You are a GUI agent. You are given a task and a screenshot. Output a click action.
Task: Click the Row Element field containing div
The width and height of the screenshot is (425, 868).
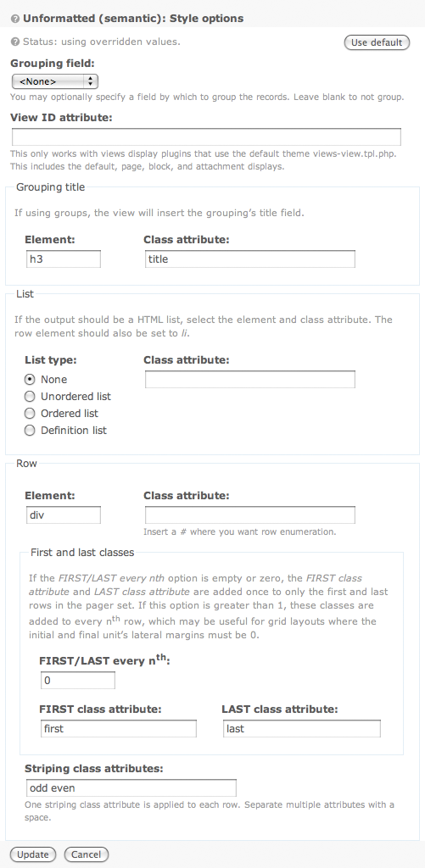64,515
